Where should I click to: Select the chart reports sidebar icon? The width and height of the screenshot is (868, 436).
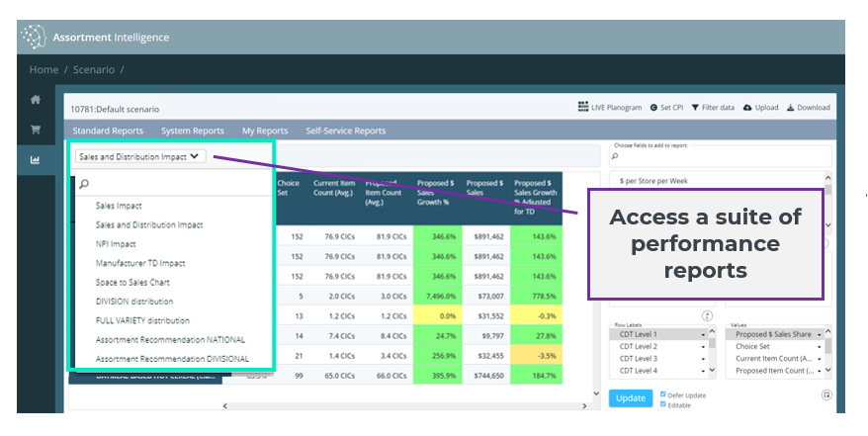pyautogui.click(x=36, y=158)
